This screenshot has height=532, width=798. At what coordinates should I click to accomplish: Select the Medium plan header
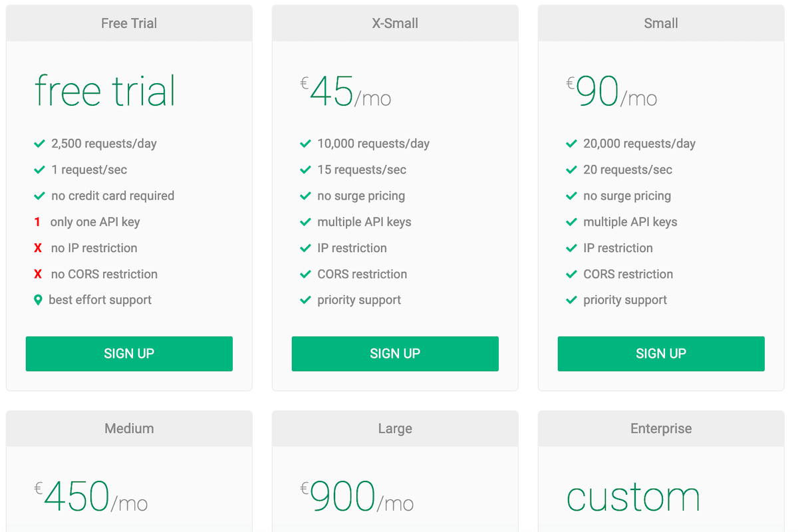129,429
